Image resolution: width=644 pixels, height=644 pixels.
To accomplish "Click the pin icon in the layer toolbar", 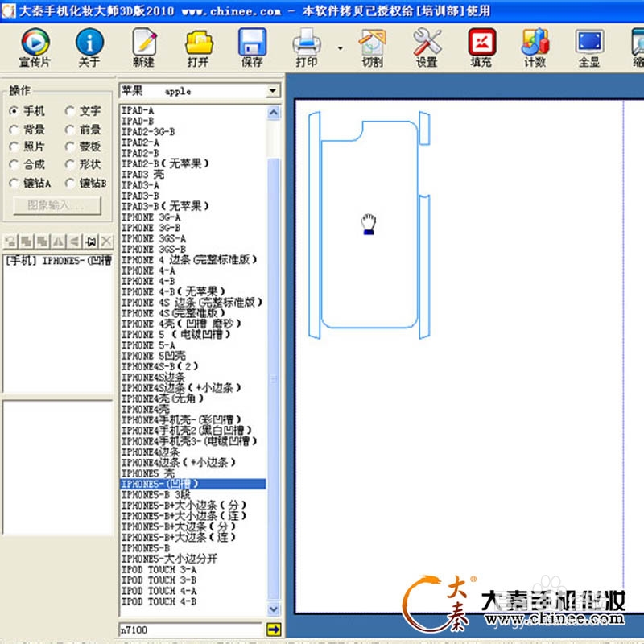I will click(x=91, y=242).
